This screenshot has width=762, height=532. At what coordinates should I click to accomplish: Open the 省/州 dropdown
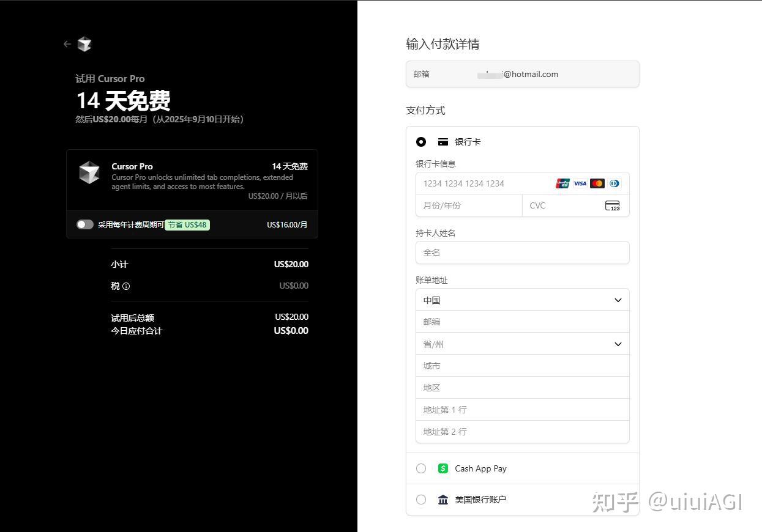522,344
